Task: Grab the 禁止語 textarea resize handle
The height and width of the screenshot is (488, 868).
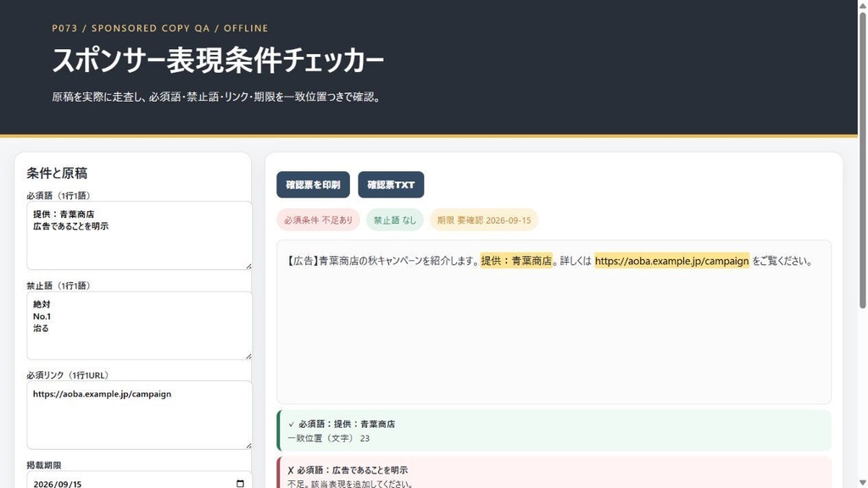Action: (x=248, y=357)
